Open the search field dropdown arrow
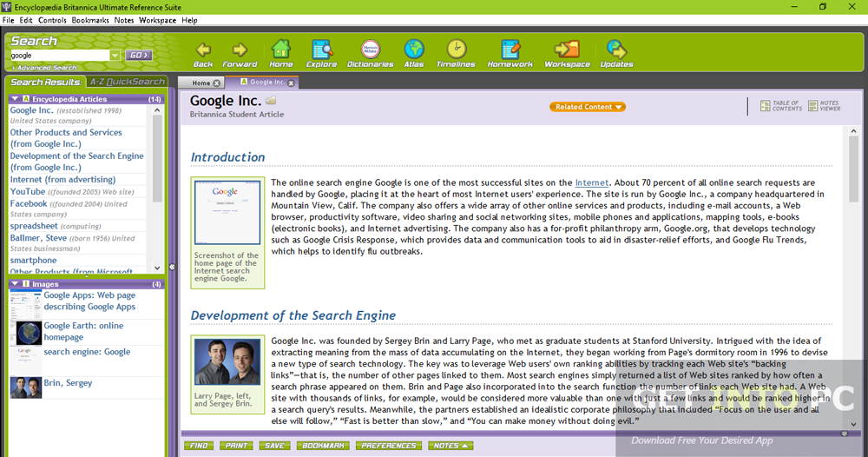Screen dimensions: 868x457 115,56
